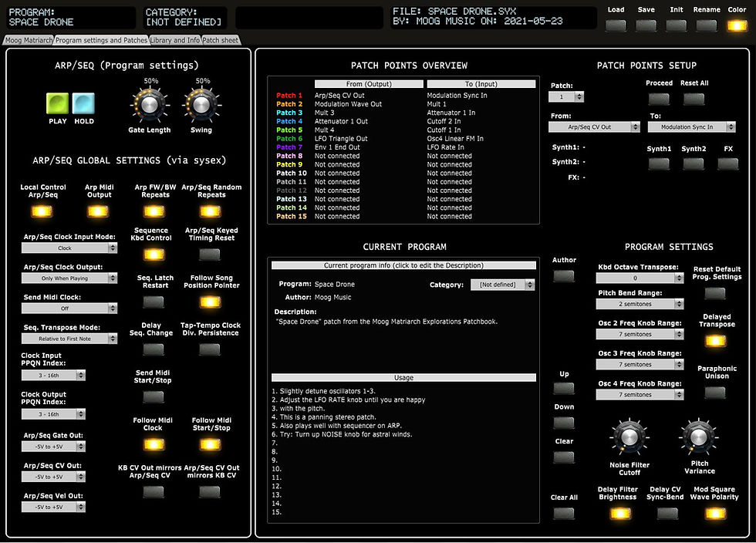Viewport: 756px width, 543px height.
Task: Click the Noise Filter Cutoff knob
Action: tap(629, 437)
